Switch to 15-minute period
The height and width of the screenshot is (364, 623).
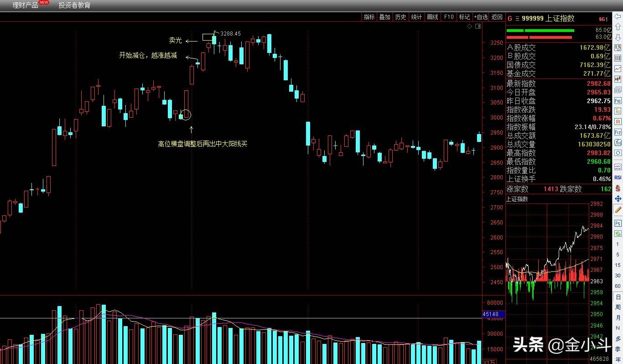(618, 265)
